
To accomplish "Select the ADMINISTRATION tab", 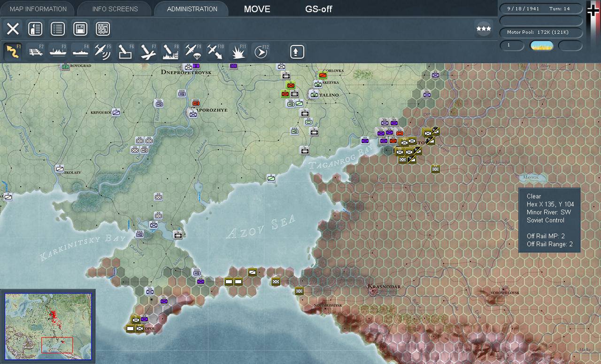I will pos(192,9).
